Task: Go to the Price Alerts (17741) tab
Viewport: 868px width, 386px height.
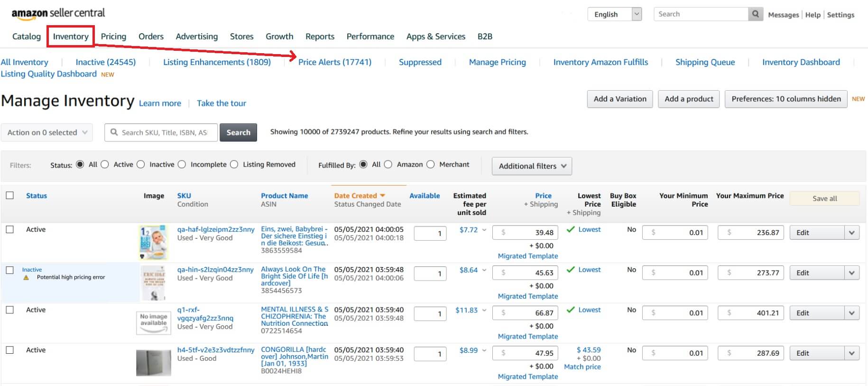Action: point(334,62)
